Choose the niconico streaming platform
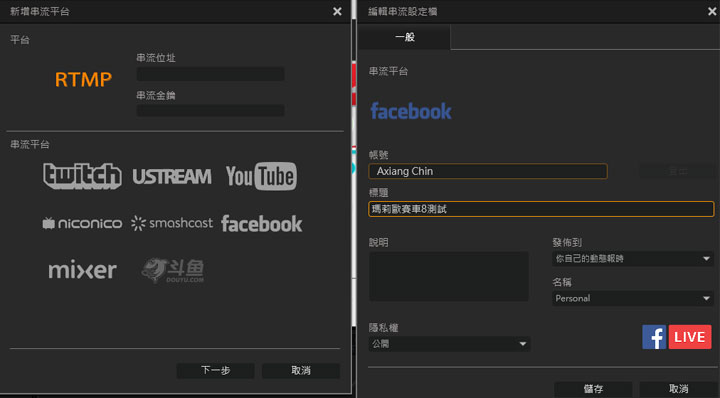 [82, 224]
